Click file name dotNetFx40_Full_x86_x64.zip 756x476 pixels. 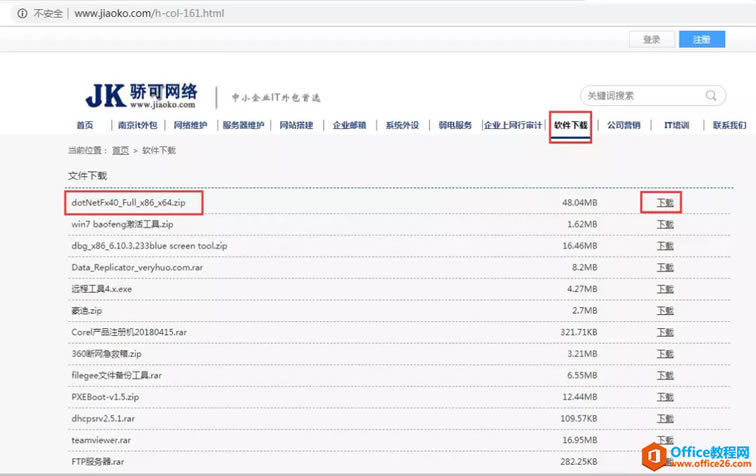click(x=128, y=203)
